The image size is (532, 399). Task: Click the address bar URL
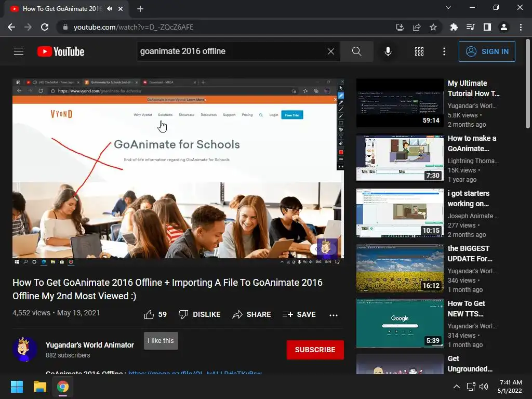point(134,27)
